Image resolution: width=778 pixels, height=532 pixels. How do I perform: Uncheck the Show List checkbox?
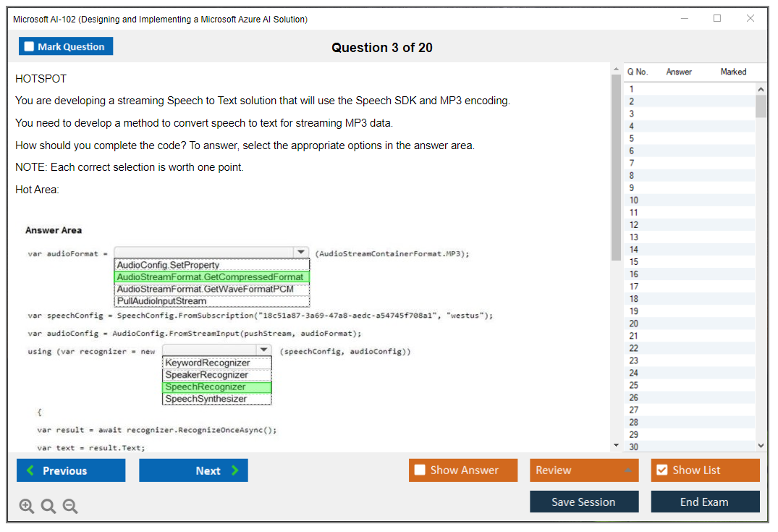(661, 470)
